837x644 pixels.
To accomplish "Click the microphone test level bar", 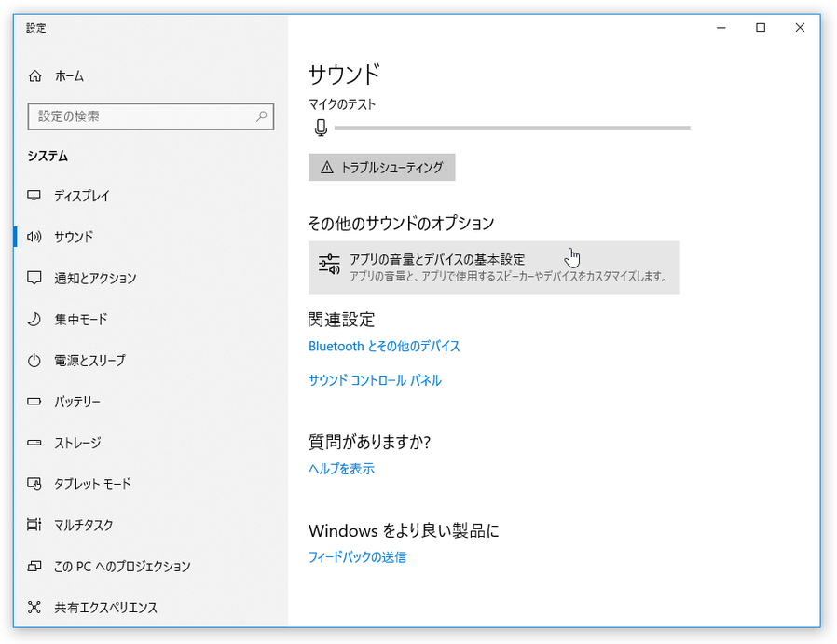I will [x=512, y=128].
